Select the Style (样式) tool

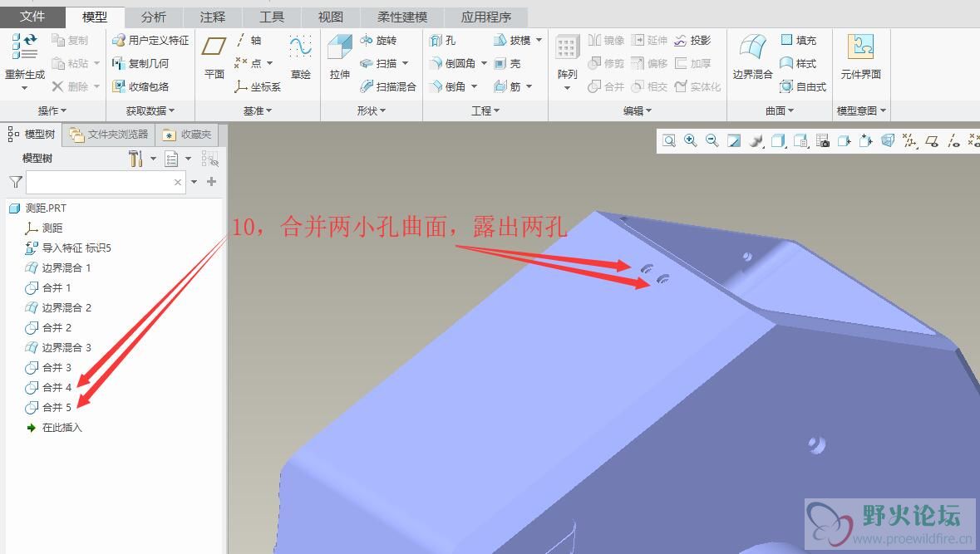(799, 64)
